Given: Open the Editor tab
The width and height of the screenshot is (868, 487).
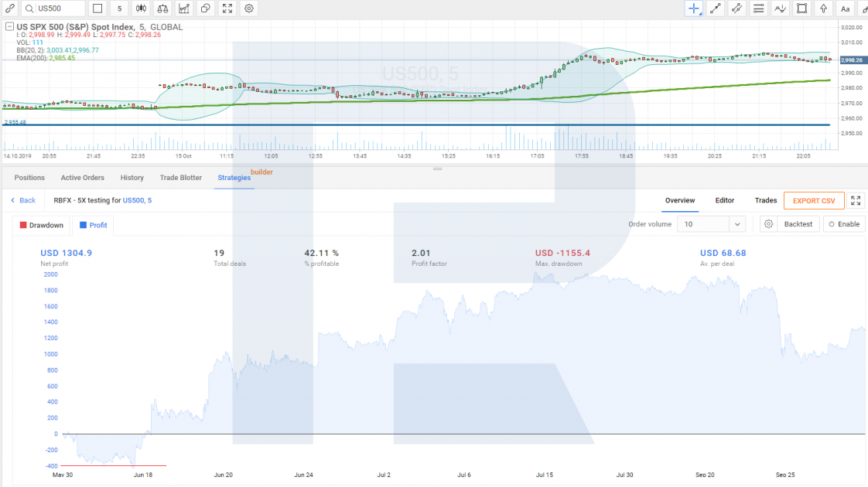Looking at the screenshot, I should [x=724, y=201].
